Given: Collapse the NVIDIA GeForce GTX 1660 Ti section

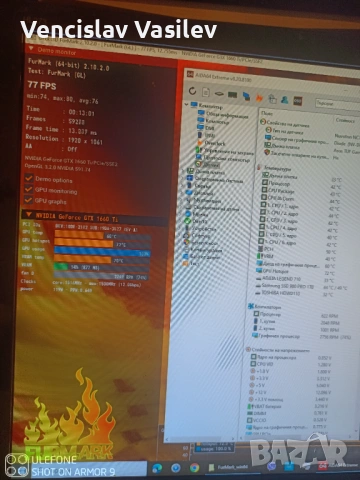Looking at the screenshot, I should 29,214.
